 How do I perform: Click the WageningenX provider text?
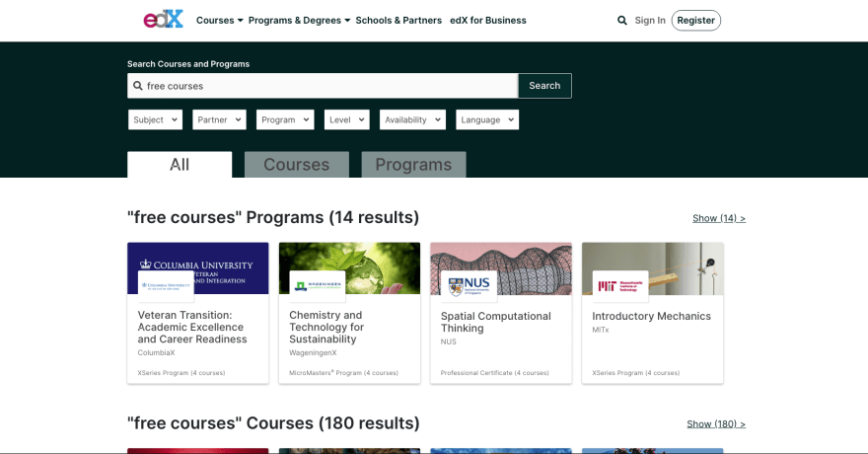pyautogui.click(x=313, y=352)
